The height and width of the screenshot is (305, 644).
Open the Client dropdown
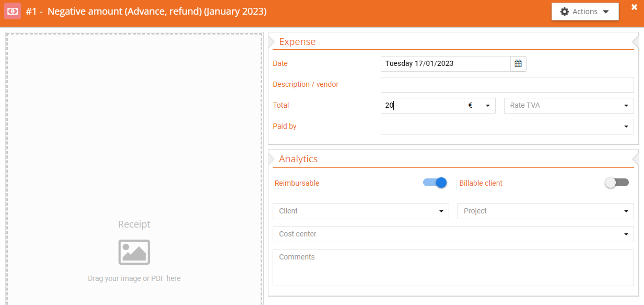360,211
